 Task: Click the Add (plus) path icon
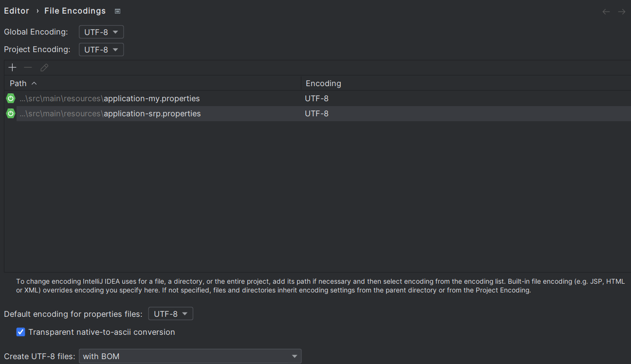13,68
